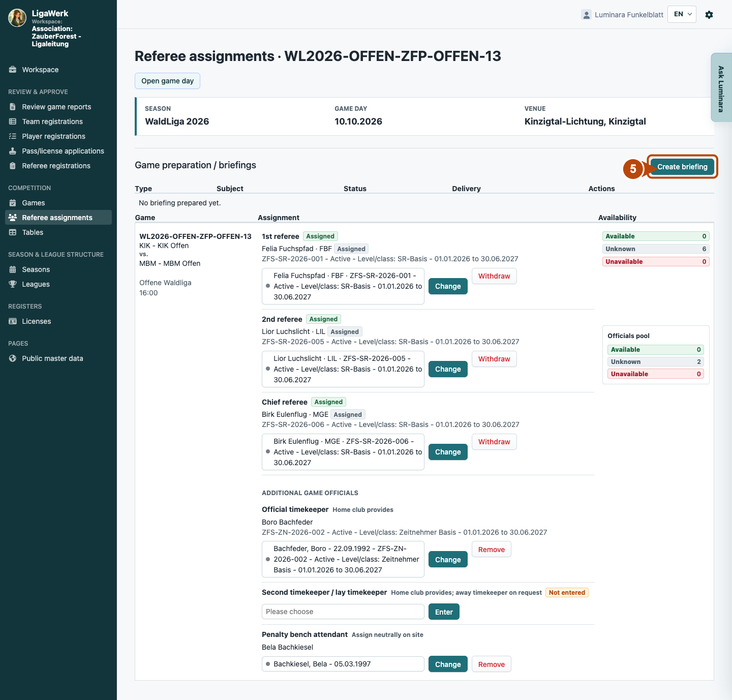Viewport: 732px width, 700px height.
Task: Click the 'Not entered' status badge
Action: pyautogui.click(x=567, y=593)
